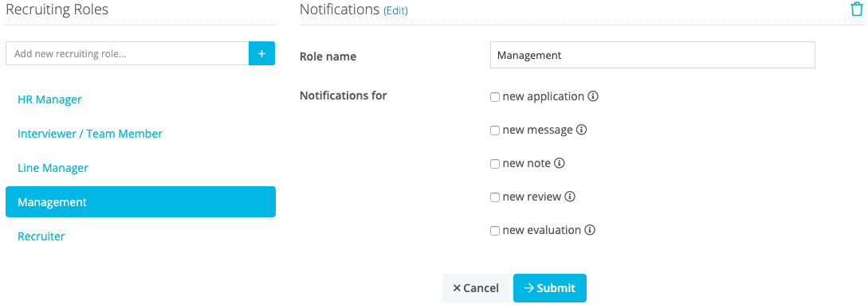
Task: Focus the Role name input field
Action: [x=653, y=55]
